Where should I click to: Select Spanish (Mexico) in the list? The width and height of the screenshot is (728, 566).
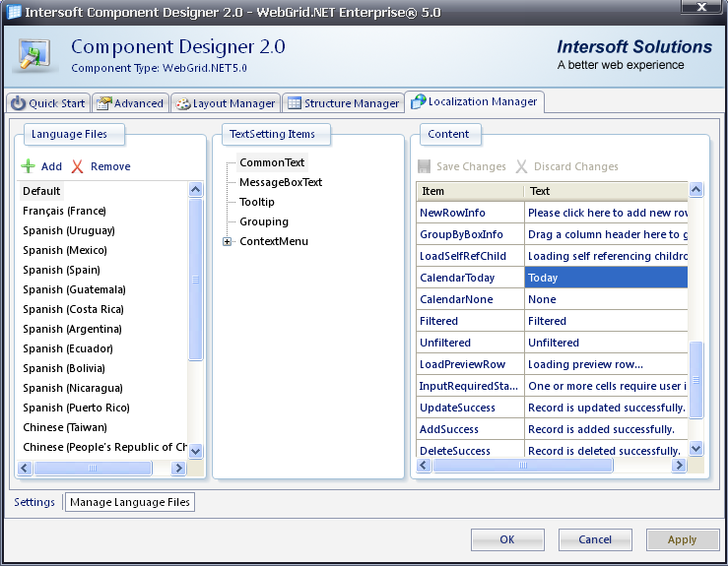click(65, 250)
